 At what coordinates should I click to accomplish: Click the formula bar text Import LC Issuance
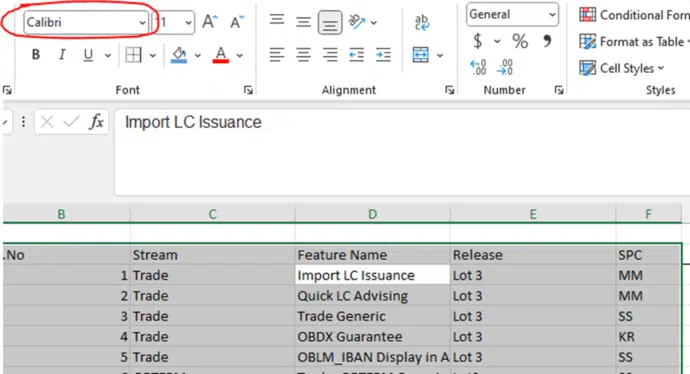coord(193,122)
